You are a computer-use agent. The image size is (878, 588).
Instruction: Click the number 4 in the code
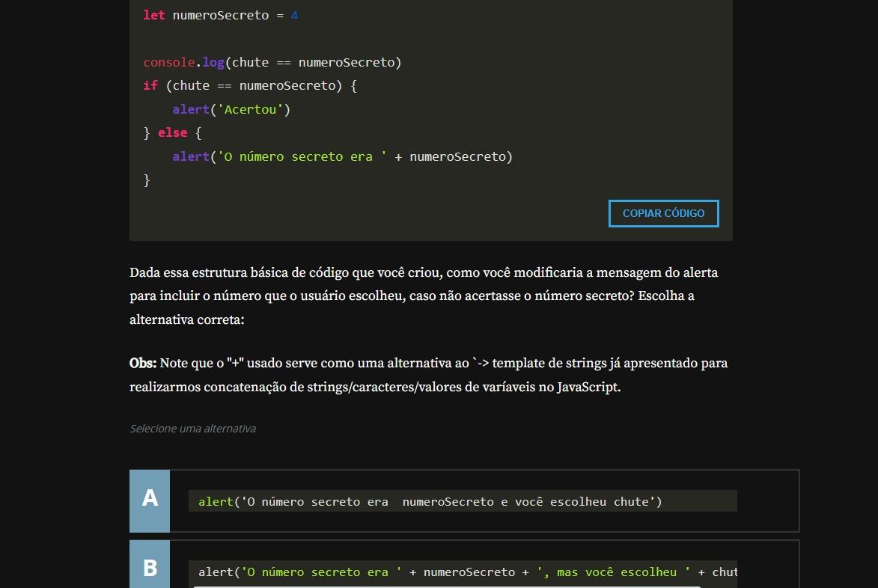tap(294, 15)
